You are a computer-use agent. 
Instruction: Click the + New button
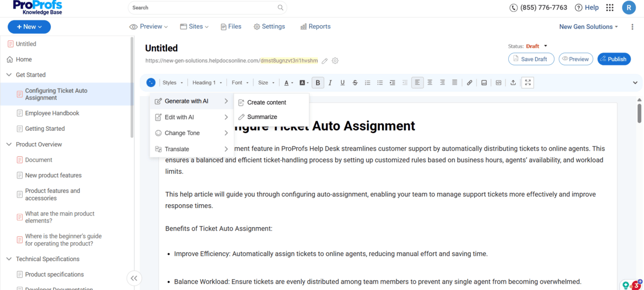click(29, 27)
